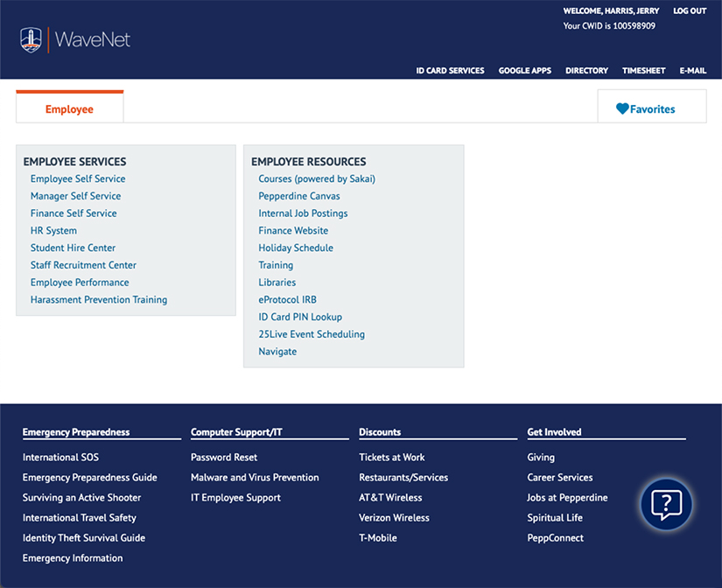This screenshot has width=722, height=588.
Task: Open International SOS footer link
Action: (60, 458)
